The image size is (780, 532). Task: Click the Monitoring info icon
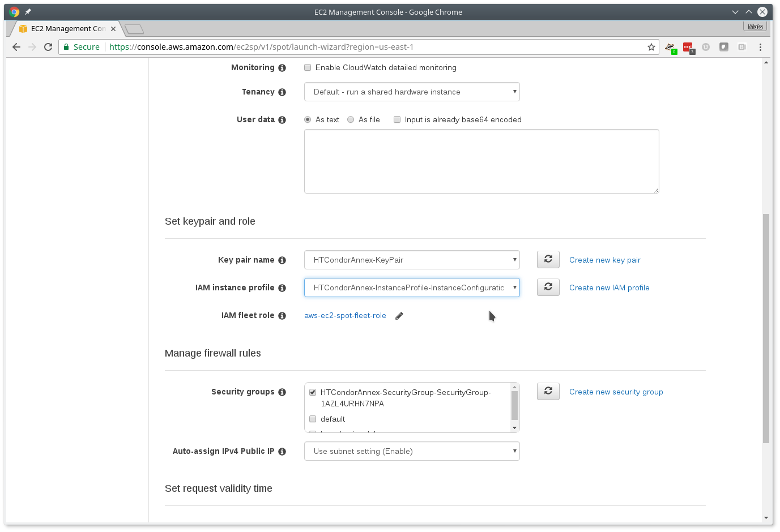point(282,68)
